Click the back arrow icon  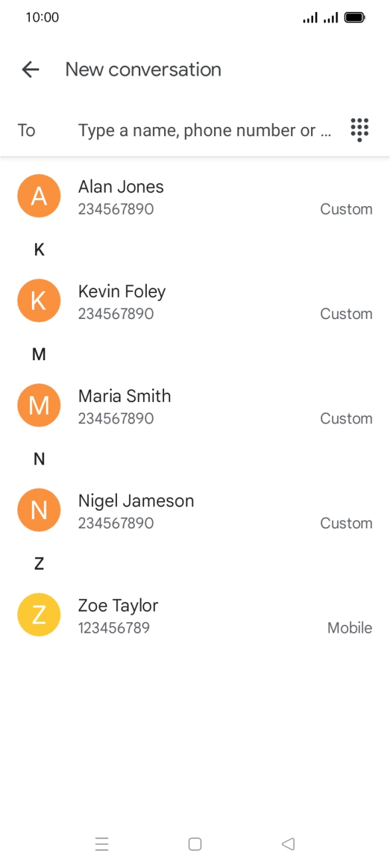coord(31,69)
